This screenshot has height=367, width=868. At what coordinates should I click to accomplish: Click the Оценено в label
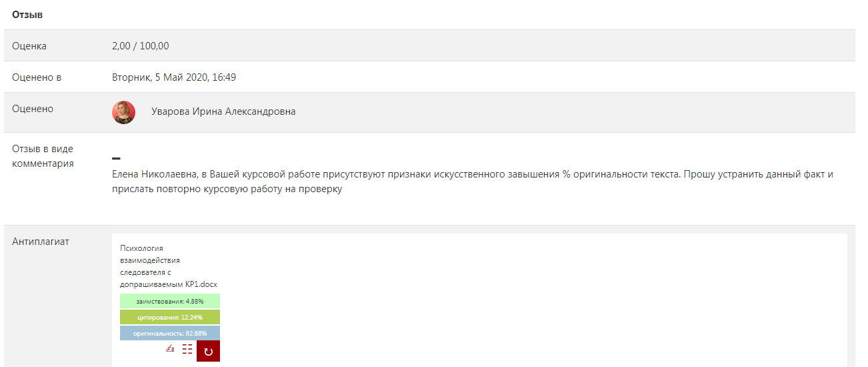[x=37, y=77]
